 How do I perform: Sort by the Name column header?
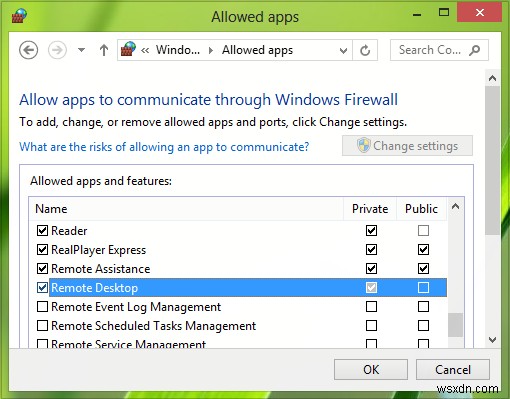(x=186, y=209)
